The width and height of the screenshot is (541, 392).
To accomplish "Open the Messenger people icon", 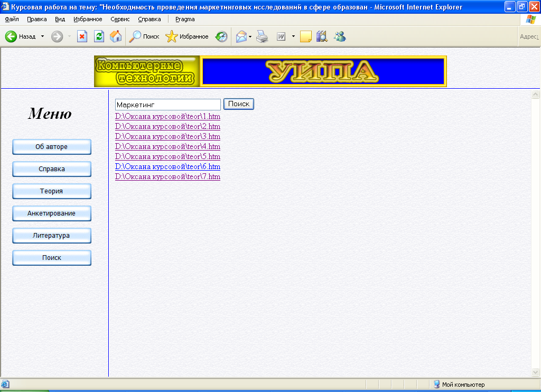I will pyautogui.click(x=340, y=36).
